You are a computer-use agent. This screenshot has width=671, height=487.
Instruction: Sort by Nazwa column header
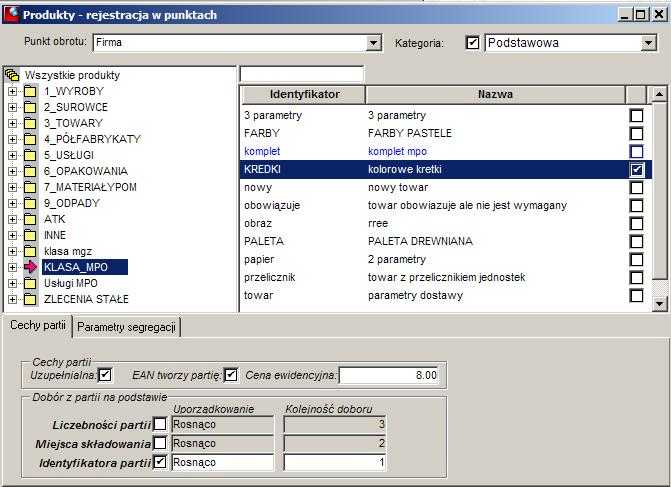click(x=495, y=95)
